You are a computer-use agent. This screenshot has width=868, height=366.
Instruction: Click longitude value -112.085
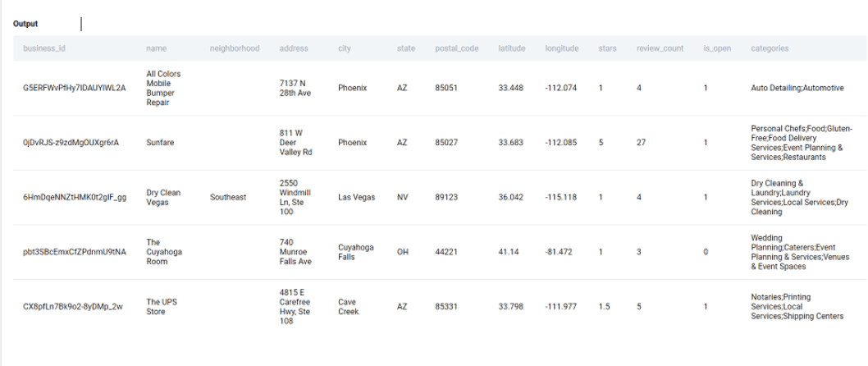tap(561, 143)
